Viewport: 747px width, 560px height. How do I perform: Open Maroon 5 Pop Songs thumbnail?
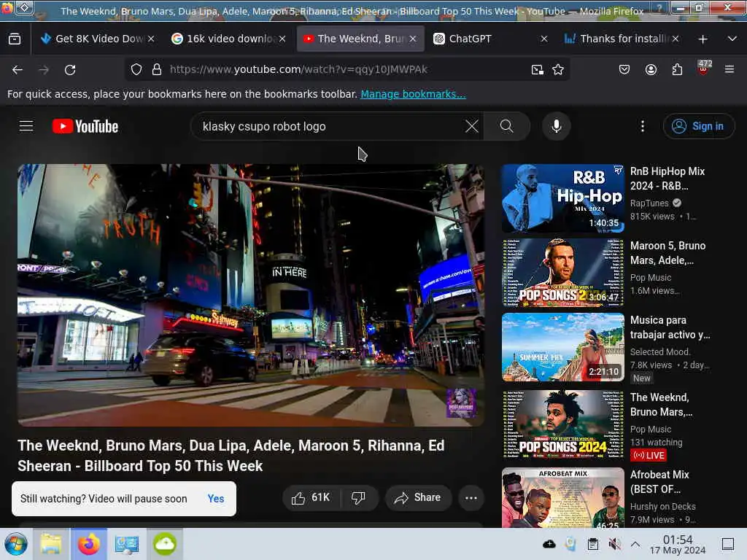(562, 273)
